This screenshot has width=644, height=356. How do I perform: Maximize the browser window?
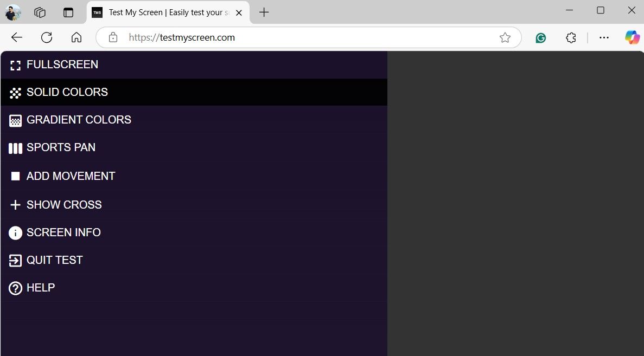click(601, 10)
